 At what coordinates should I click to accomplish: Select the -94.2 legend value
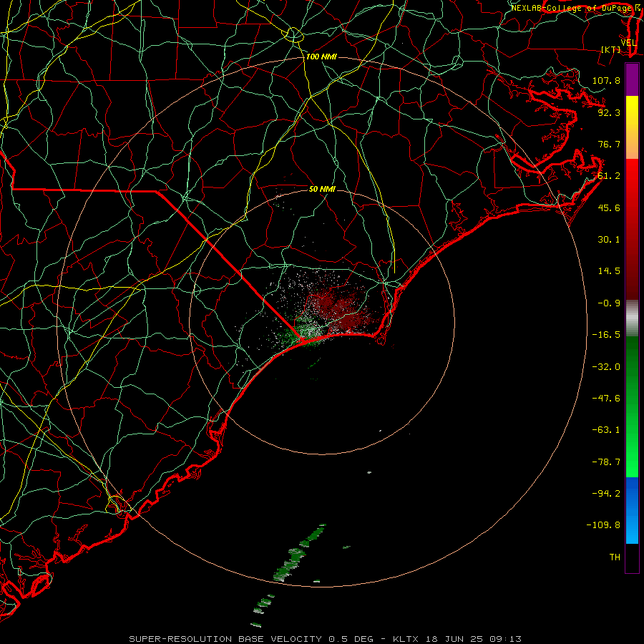click(606, 493)
